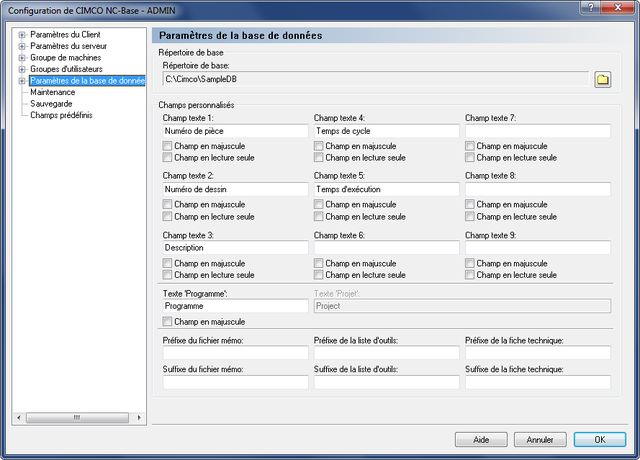The width and height of the screenshot is (640, 460).
Task: Click the Aide button
Action: [x=481, y=440]
